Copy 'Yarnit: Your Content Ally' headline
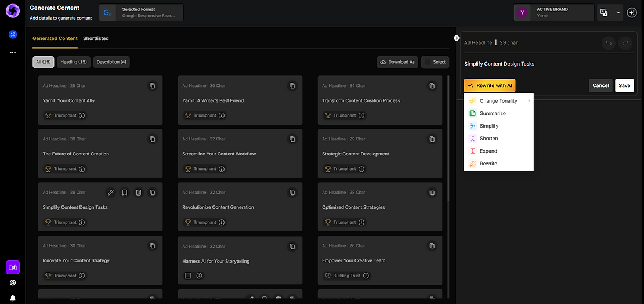Image resolution: width=644 pixels, height=304 pixels. pos(153,86)
